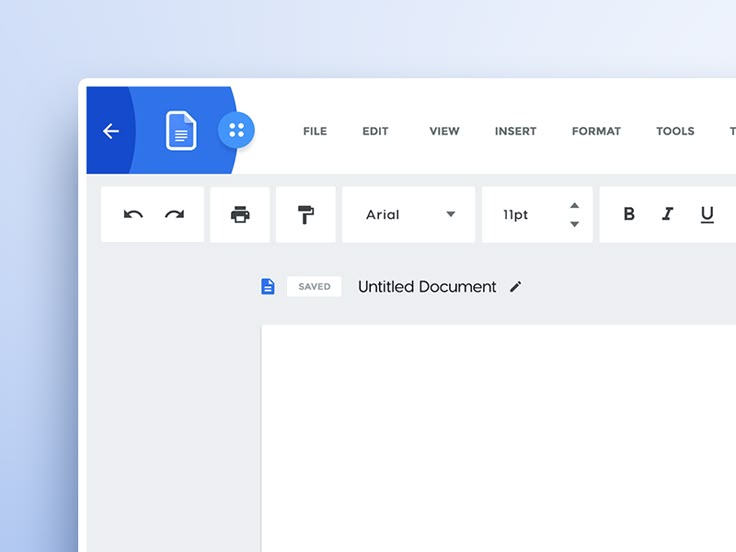Rename document with pencil edit icon
The height and width of the screenshot is (552, 736).
515,286
